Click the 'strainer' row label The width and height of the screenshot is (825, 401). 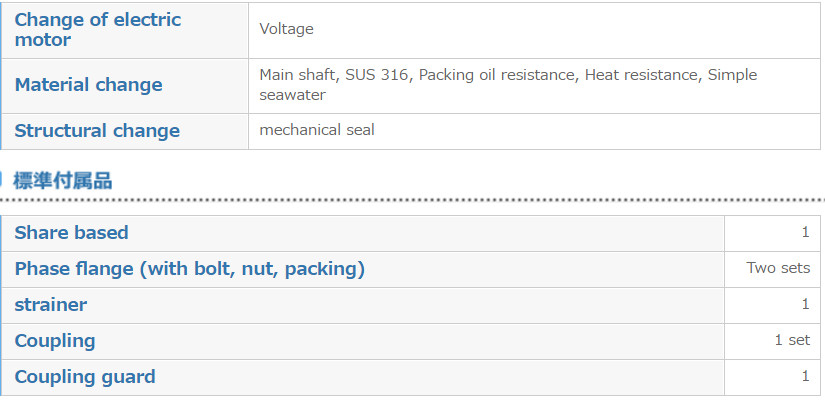pos(51,305)
